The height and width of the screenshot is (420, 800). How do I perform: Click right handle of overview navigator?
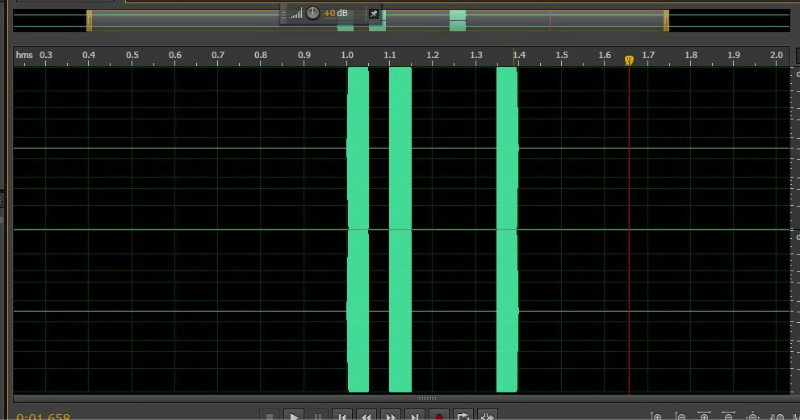(x=665, y=20)
